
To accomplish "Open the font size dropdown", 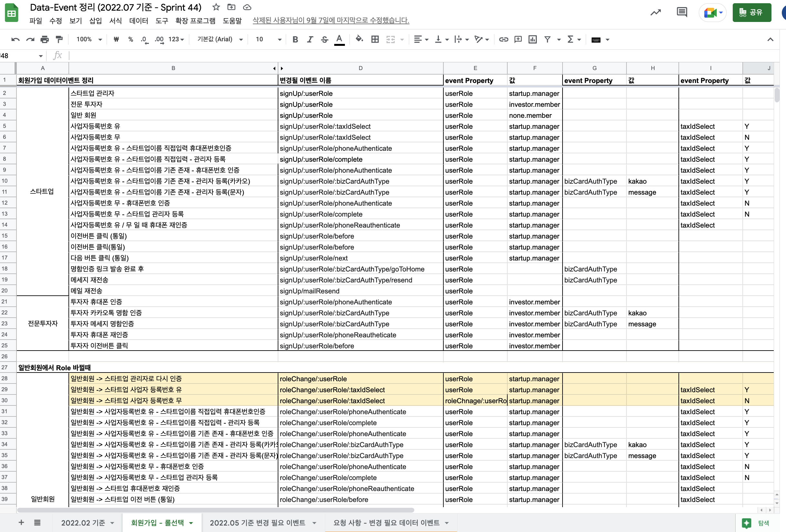I will click(x=267, y=39).
